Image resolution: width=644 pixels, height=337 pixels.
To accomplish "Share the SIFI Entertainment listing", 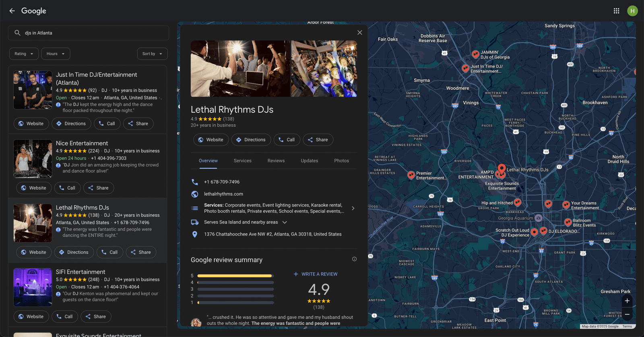I will coord(96,316).
